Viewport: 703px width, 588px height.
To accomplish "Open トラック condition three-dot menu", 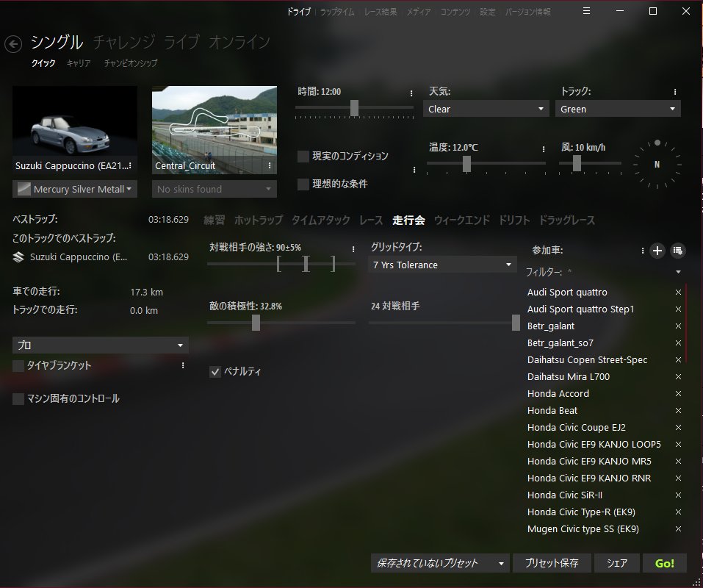I will pyautogui.click(x=675, y=92).
